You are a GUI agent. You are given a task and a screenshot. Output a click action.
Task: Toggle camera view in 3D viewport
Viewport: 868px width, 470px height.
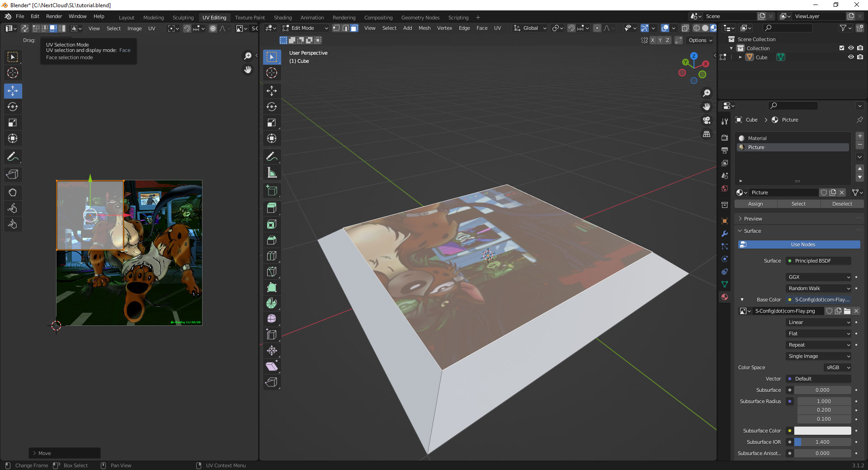click(707, 120)
